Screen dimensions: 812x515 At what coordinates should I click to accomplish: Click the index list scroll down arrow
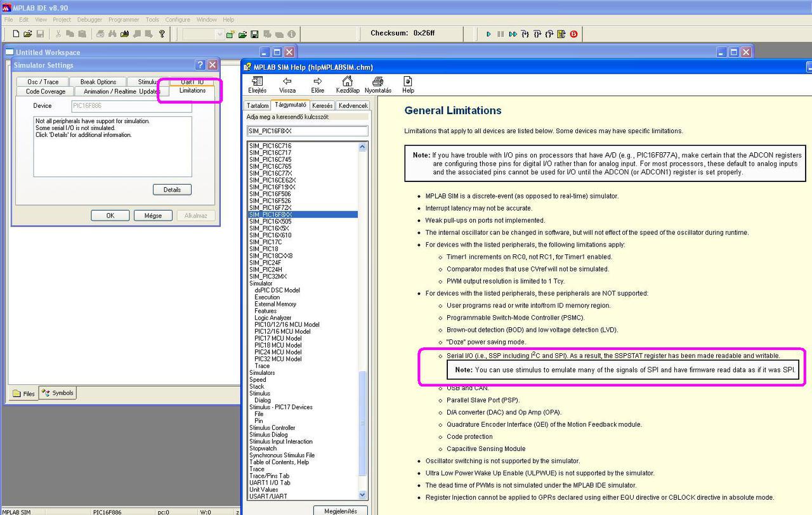(x=363, y=495)
